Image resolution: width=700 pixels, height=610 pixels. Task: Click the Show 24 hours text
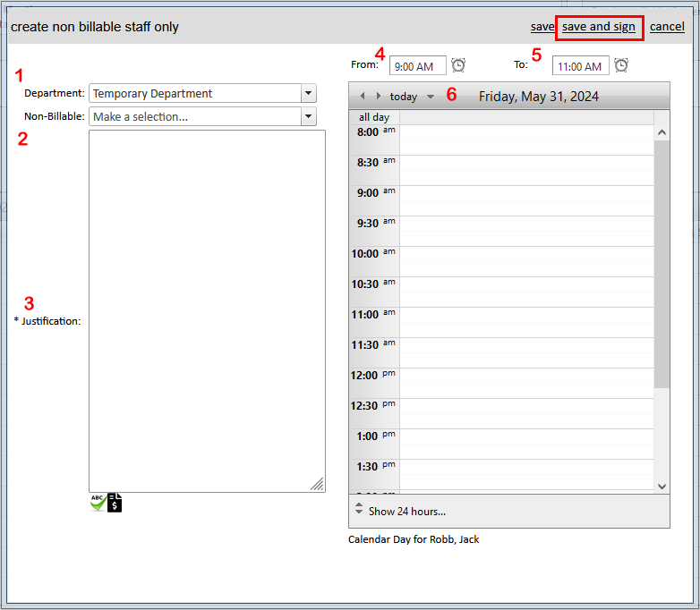pyautogui.click(x=407, y=512)
